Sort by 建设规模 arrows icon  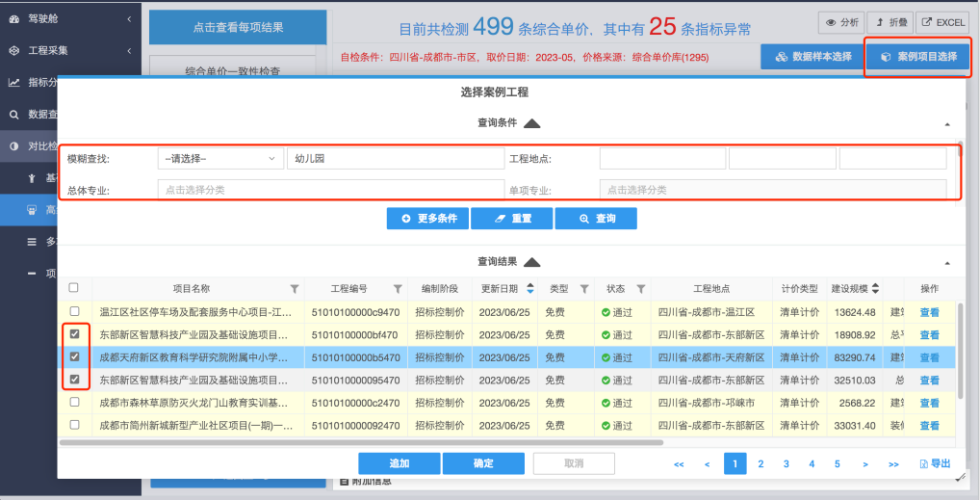[x=875, y=288]
